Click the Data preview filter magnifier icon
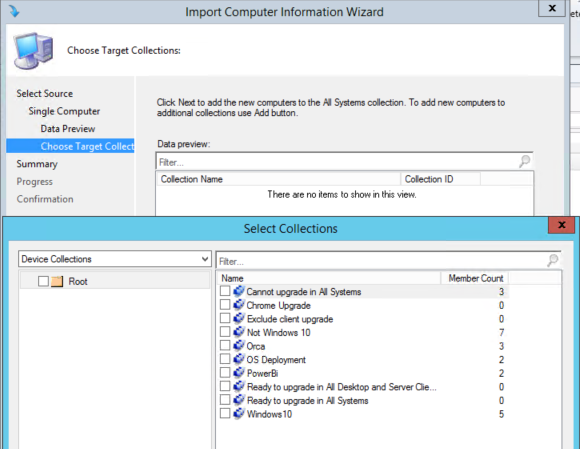The width and height of the screenshot is (580, 449). pyautogui.click(x=525, y=161)
